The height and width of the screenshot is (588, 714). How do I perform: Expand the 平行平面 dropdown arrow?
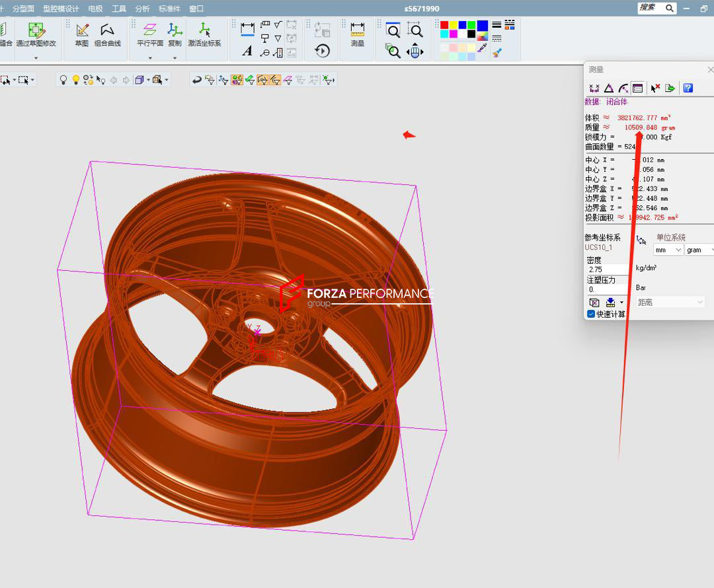point(149,57)
